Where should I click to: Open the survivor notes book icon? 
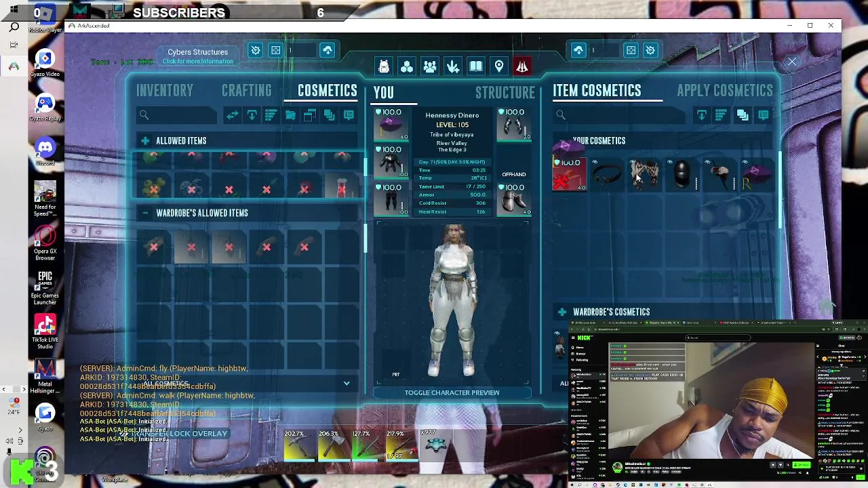tap(476, 66)
